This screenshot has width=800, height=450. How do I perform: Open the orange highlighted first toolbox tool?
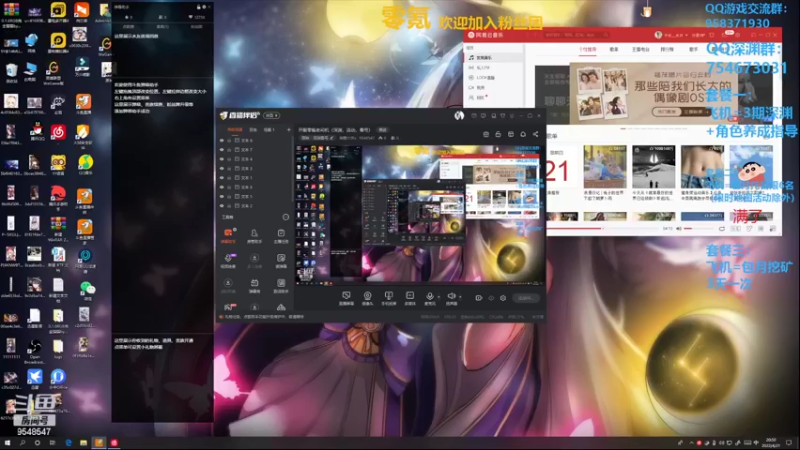pyautogui.click(x=228, y=236)
